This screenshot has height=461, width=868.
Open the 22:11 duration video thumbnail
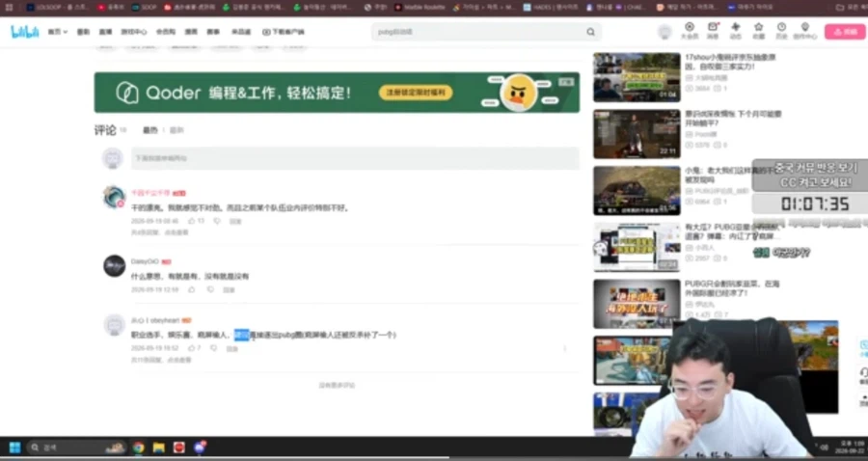(x=637, y=134)
